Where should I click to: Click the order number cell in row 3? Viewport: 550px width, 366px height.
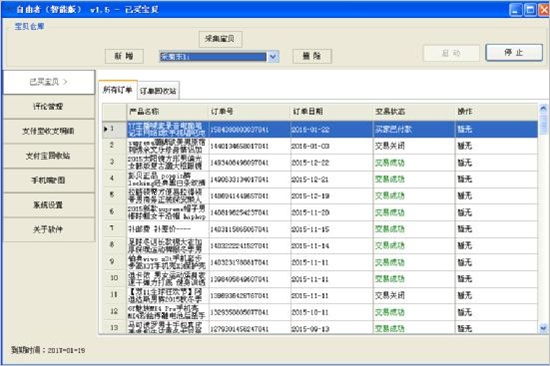click(x=249, y=163)
